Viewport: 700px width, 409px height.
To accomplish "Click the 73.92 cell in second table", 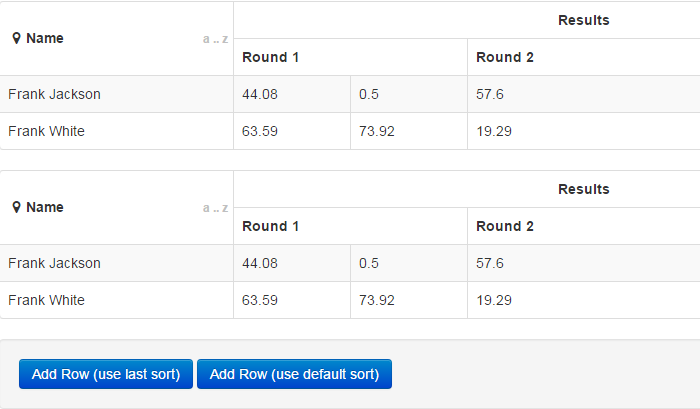I will 409,300.
